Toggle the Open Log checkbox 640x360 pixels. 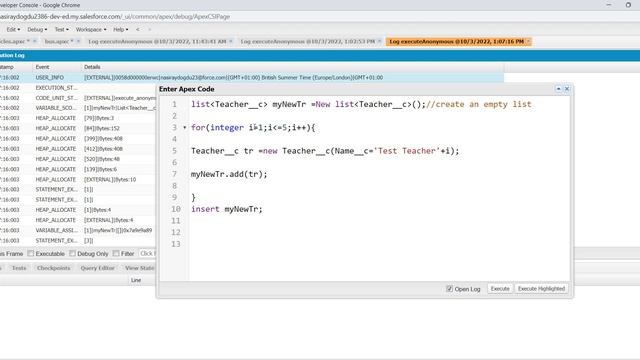click(449, 289)
